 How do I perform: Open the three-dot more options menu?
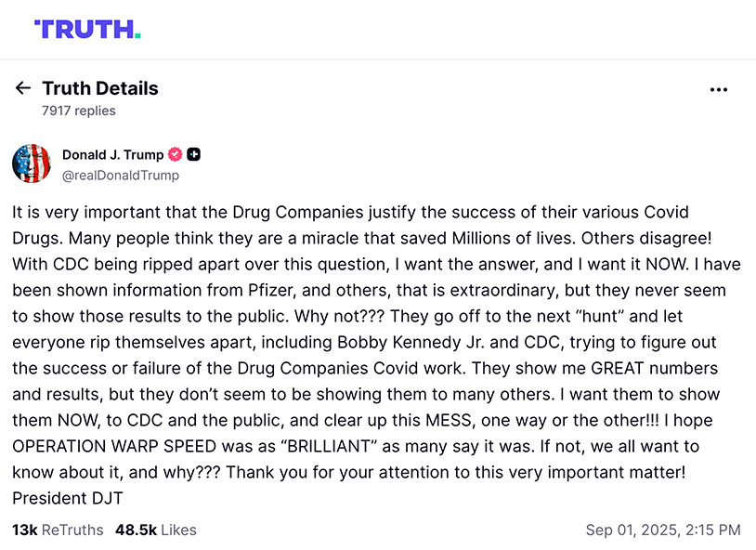click(718, 89)
